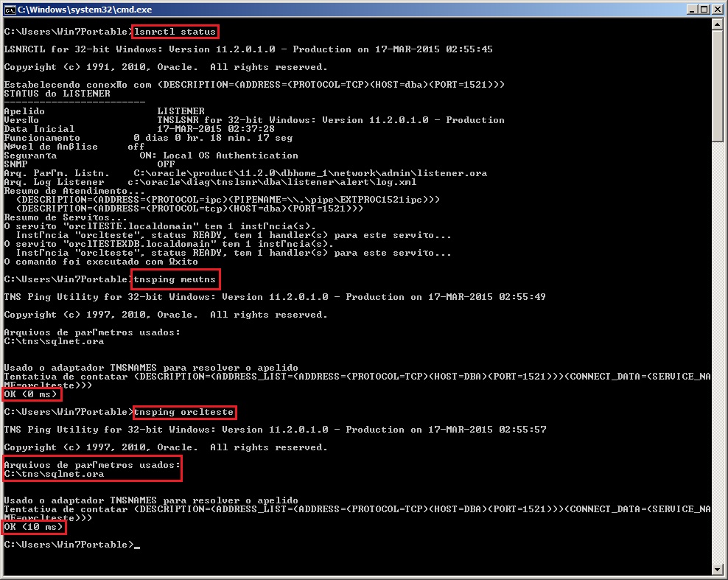Click the PROTOCOL=ipc description line
Image resolution: width=728 pixels, height=580 pixels.
click(228, 200)
